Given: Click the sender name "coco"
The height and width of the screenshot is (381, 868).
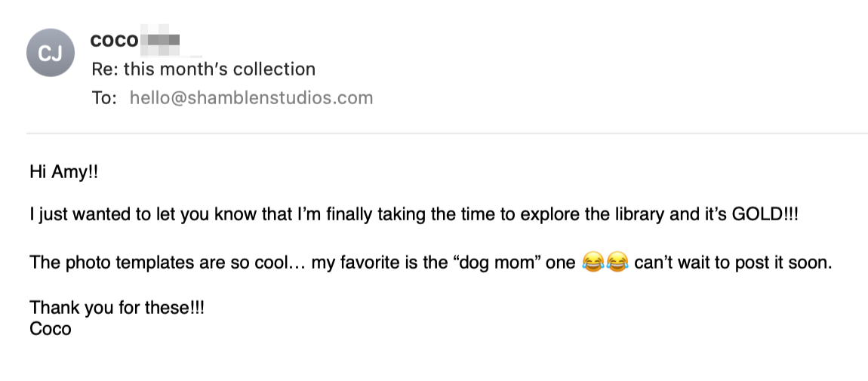Looking at the screenshot, I should point(114,41).
